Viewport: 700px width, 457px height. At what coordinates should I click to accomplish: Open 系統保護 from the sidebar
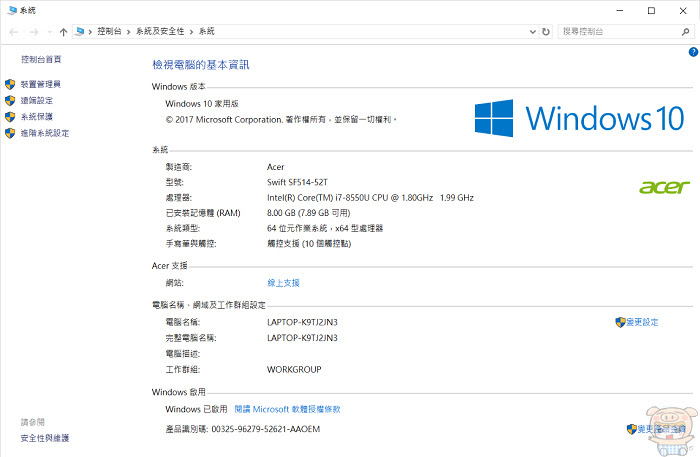coord(37,116)
